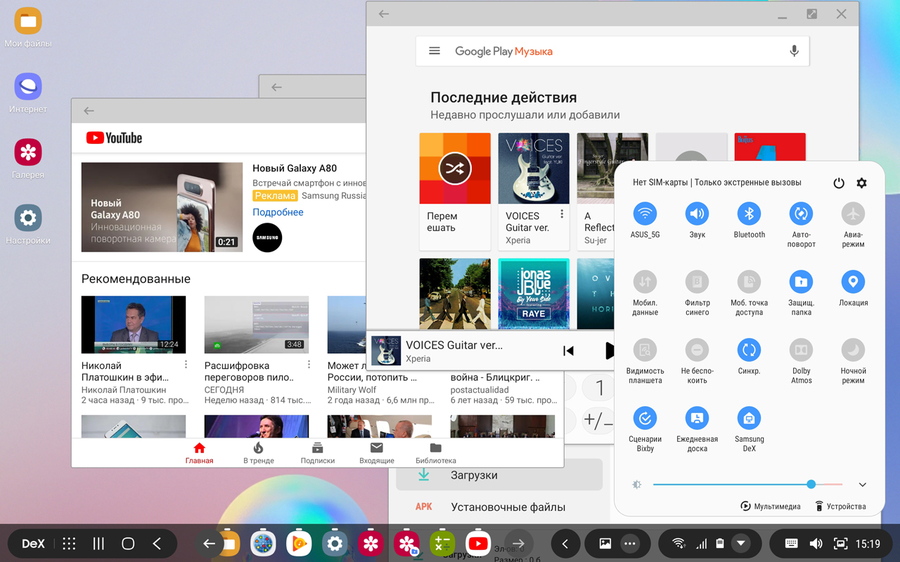Click the Установочные файлы APK row
Screen dimensions: 900x562
[499, 507]
